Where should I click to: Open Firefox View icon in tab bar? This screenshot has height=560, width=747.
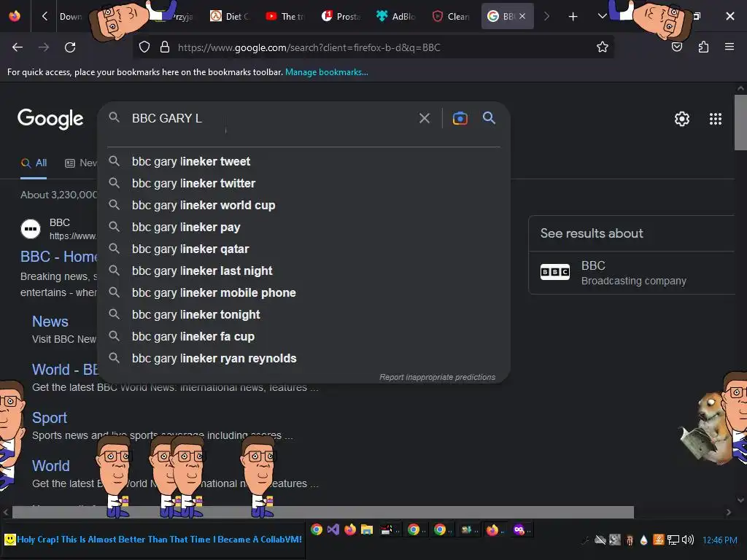15,16
